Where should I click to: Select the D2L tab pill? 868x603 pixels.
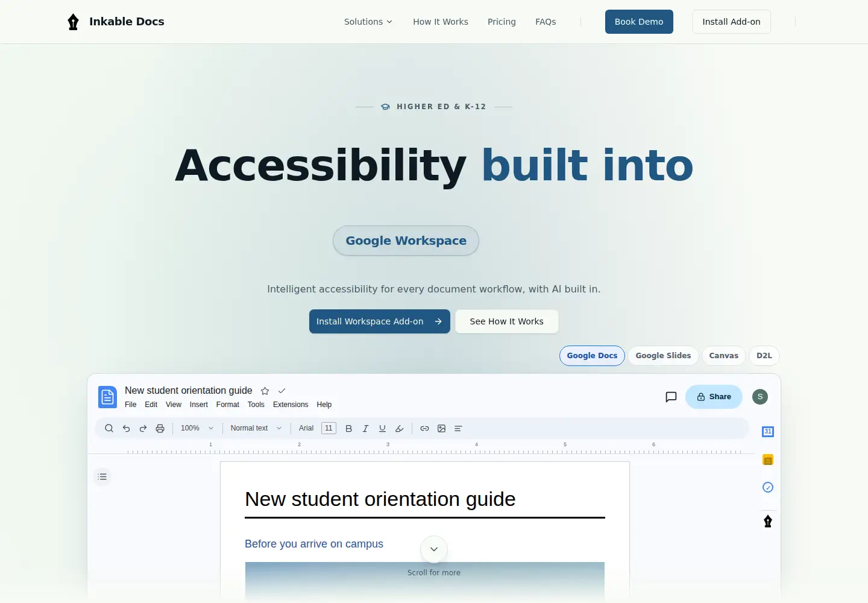pos(764,356)
